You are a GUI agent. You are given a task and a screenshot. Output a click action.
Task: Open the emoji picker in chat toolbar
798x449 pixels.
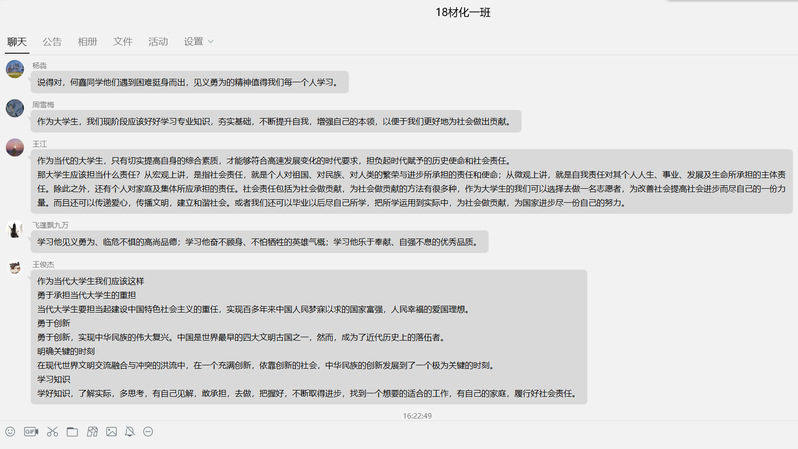coord(10,431)
